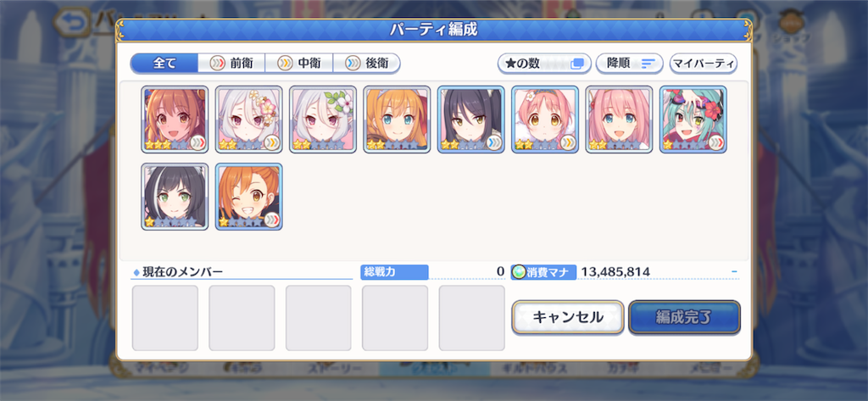Click the first empty member slot

tap(165, 318)
